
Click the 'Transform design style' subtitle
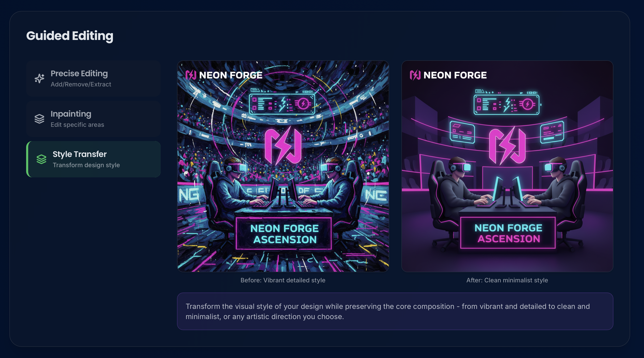tap(86, 165)
